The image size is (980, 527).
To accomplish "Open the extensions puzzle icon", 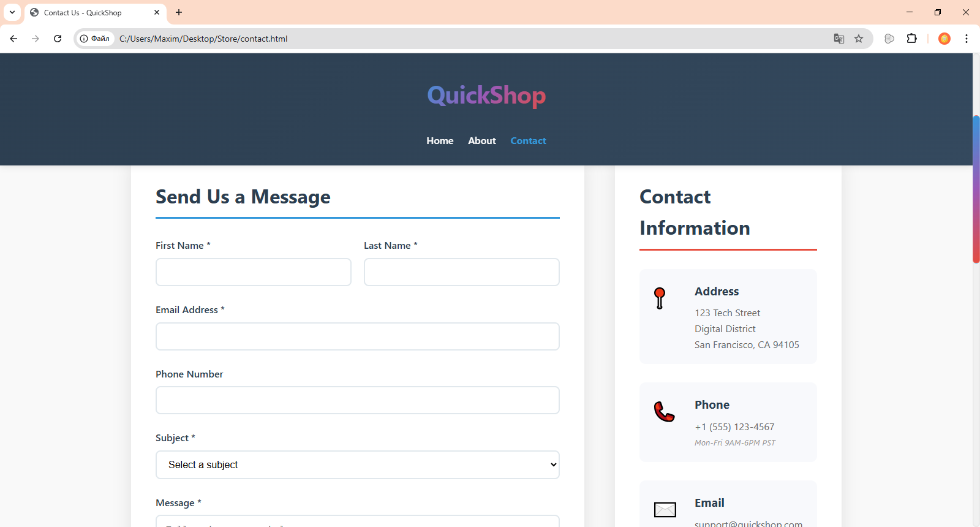I will (911, 39).
